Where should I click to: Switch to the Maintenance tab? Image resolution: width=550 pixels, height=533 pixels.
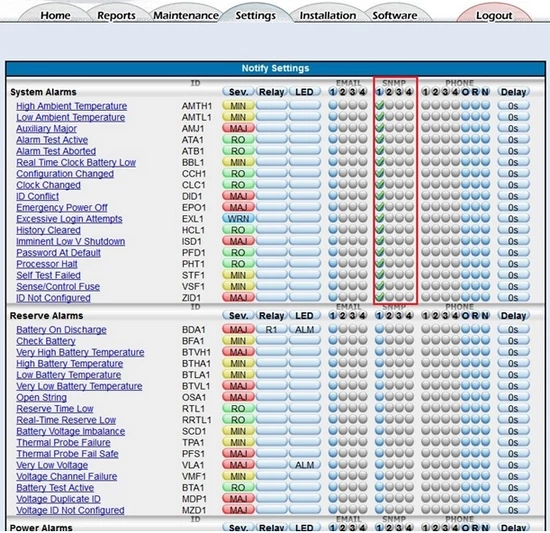tap(186, 15)
